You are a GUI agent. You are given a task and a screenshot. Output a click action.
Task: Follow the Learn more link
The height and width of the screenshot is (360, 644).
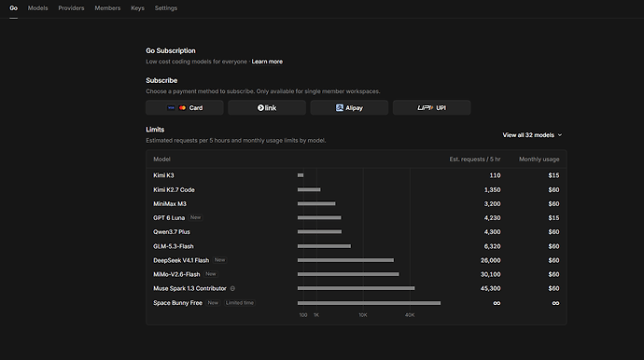267,62
